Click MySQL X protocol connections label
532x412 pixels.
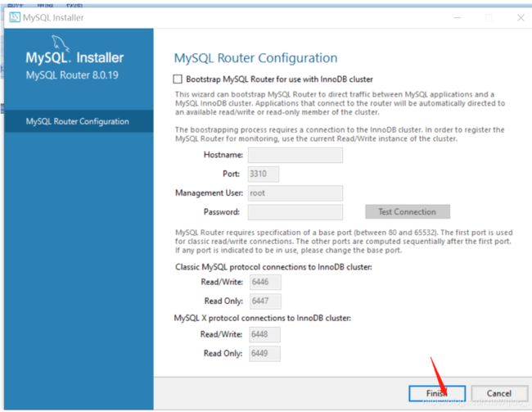[262, 318]
